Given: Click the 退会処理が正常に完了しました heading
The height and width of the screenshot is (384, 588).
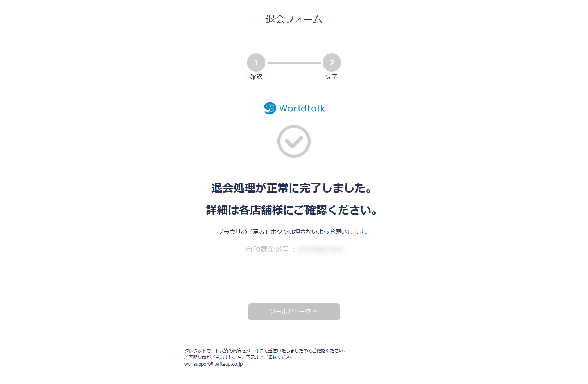Looking at the screenshot, I should [292, 188].
